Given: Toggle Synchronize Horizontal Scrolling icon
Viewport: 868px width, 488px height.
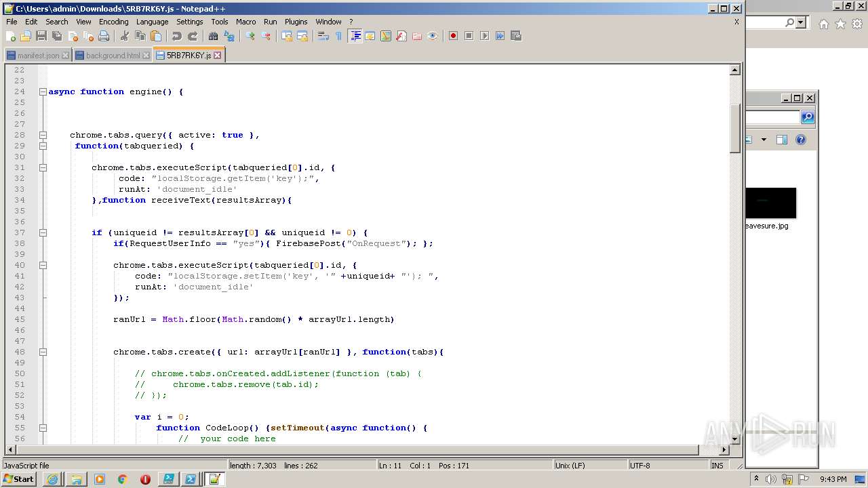Looking at the screenshot, I should 302,36.
